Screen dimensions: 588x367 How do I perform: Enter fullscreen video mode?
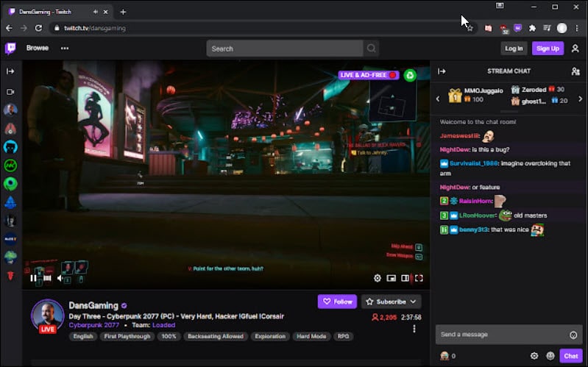[419, 278]
